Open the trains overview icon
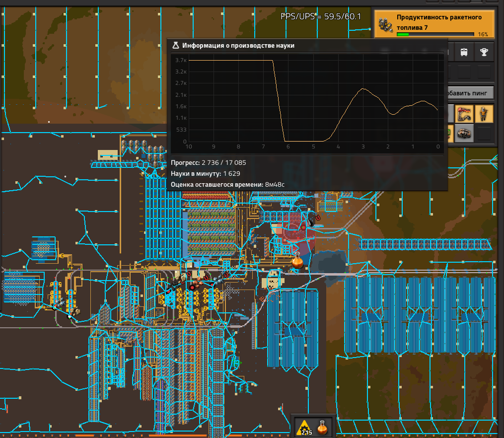 point(464,52)
